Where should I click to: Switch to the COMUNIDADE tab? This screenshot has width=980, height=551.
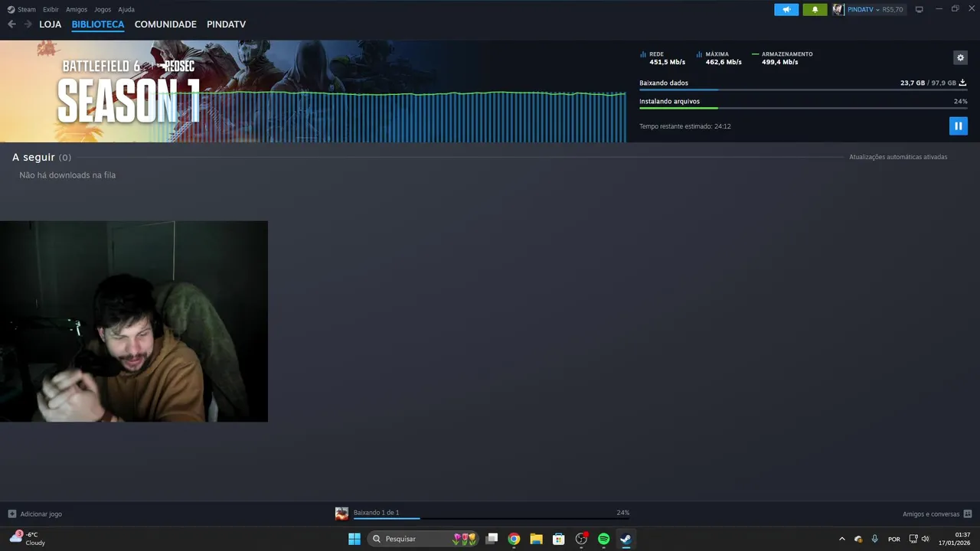[165, 24]
